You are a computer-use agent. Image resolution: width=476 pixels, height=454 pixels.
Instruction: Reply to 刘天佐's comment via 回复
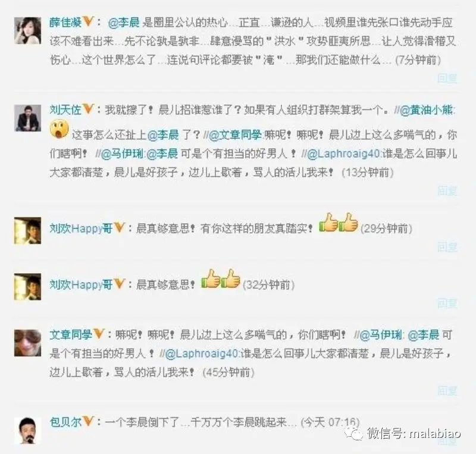coord(447,191)
